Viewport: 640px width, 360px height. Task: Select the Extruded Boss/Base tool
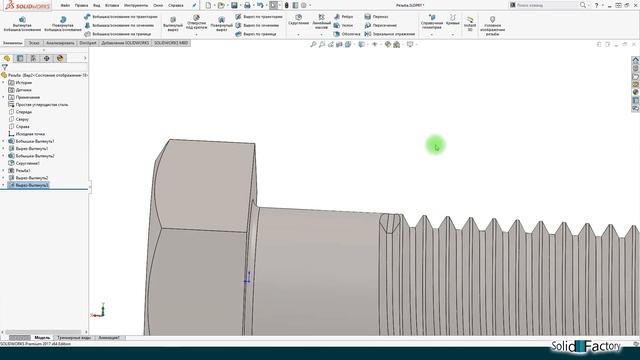pos(22,24)
